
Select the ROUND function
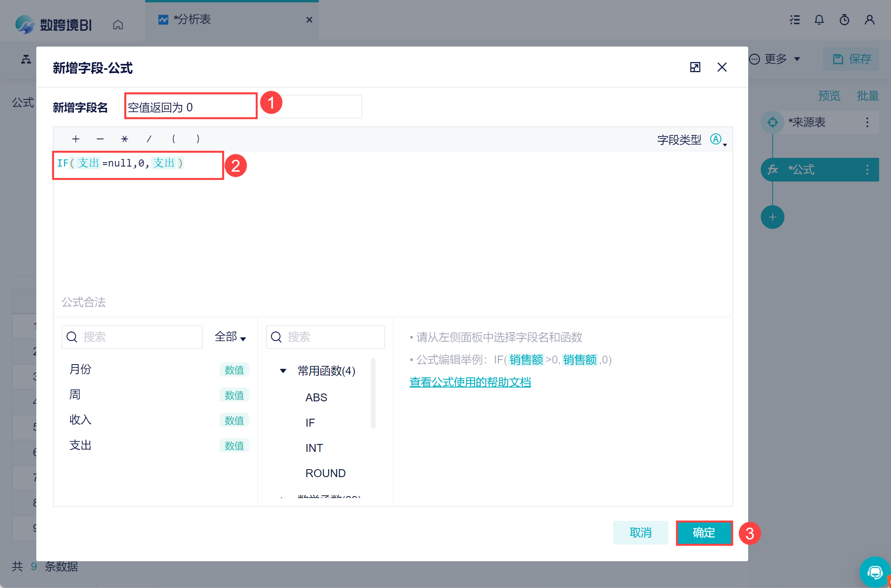(325, 473)
